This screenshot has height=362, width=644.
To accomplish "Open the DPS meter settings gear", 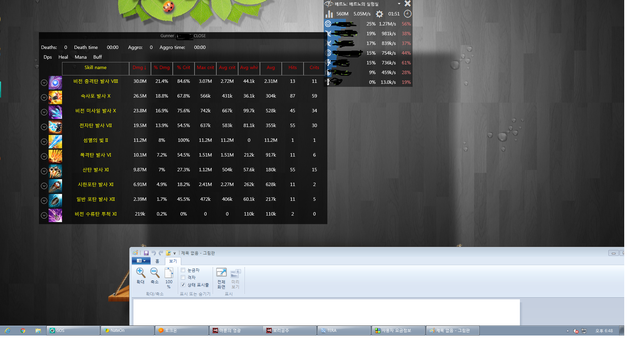I will (379, 14).
